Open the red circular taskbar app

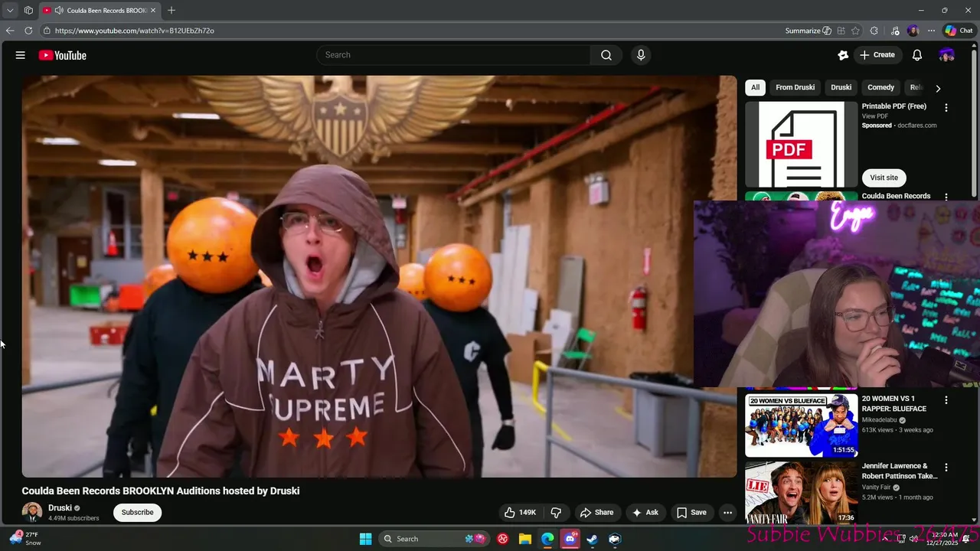(x=503, y=539)
